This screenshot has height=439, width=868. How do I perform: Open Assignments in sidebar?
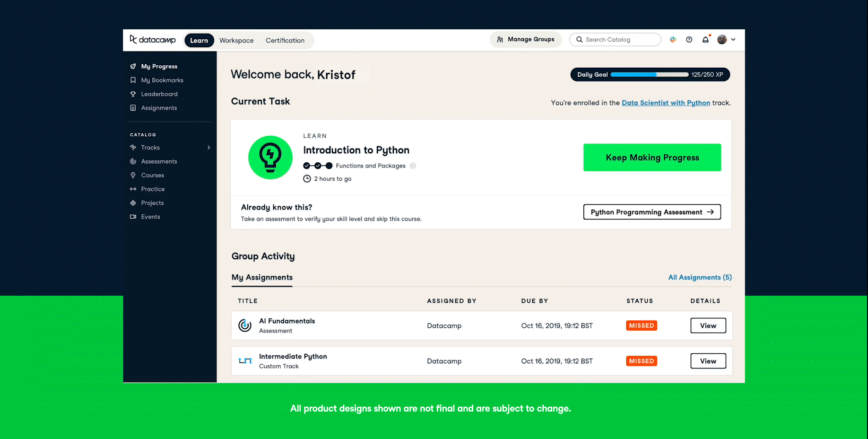point(159,108)
